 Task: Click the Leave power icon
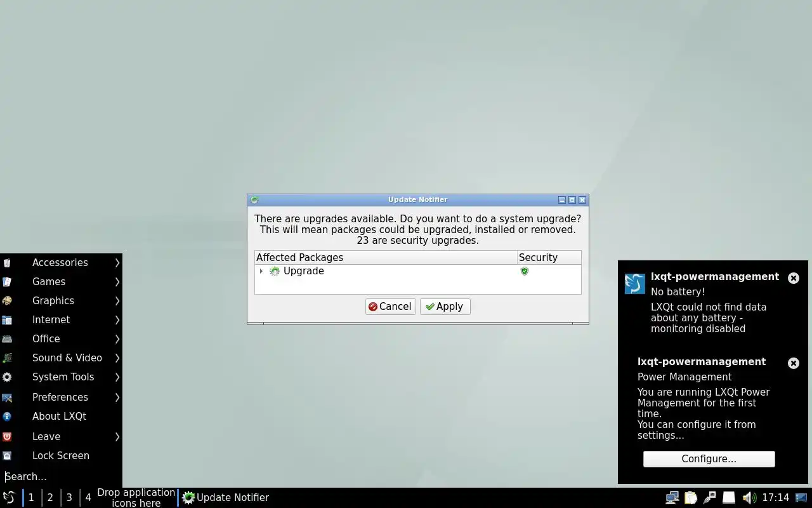[x=7, y=436]
